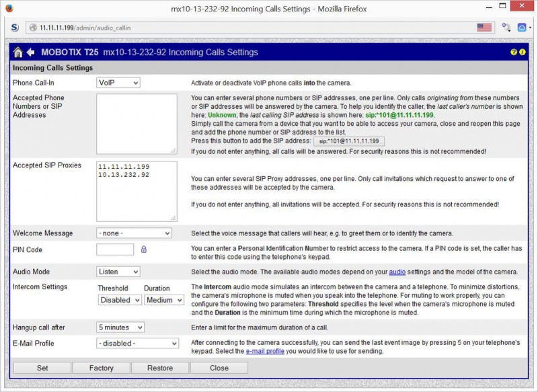538x392 pixels.
Task: Expand the arrow beside the blue cloud icon
Action: 530,28
